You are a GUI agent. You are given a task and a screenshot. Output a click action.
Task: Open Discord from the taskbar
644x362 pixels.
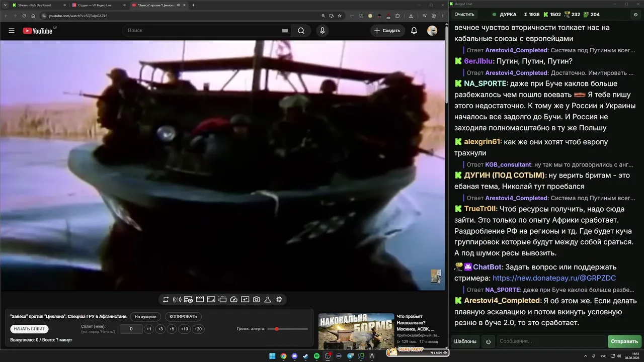click(294, 356)
